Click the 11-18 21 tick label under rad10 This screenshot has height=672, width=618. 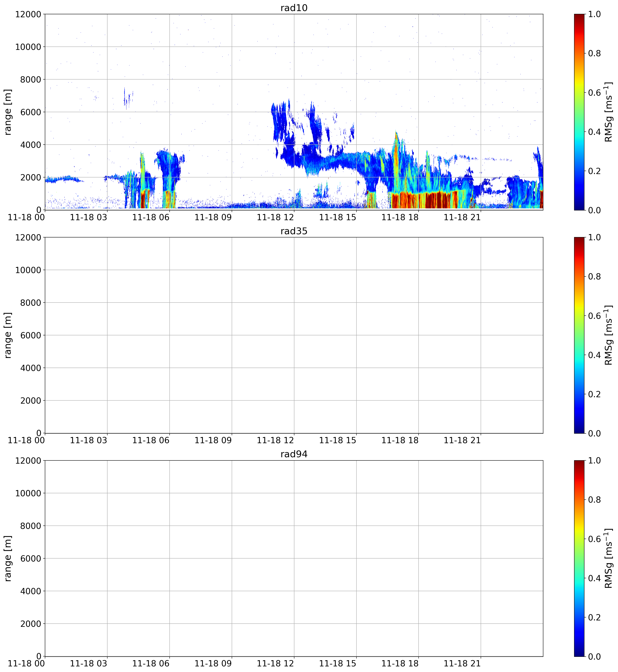coord(462,217)
